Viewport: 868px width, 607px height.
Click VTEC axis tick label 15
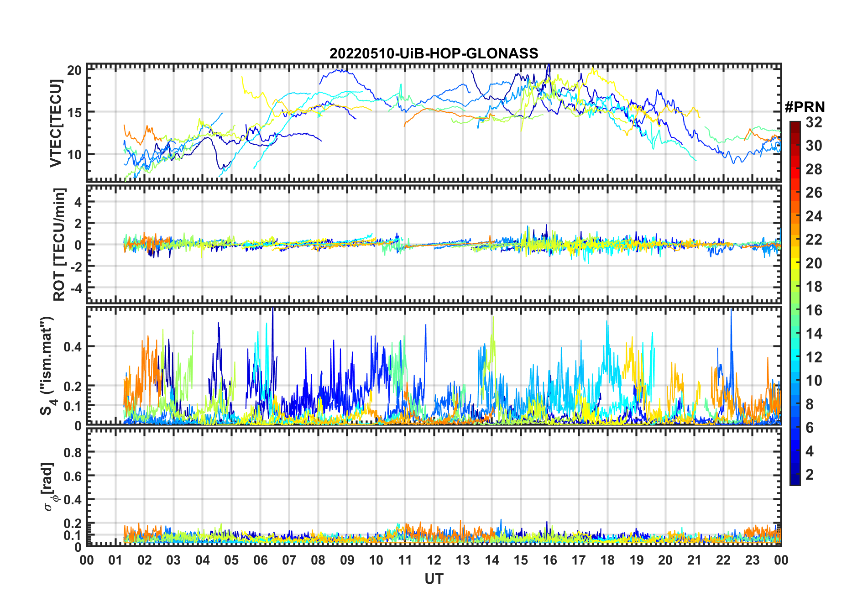[x=74, y=112]
